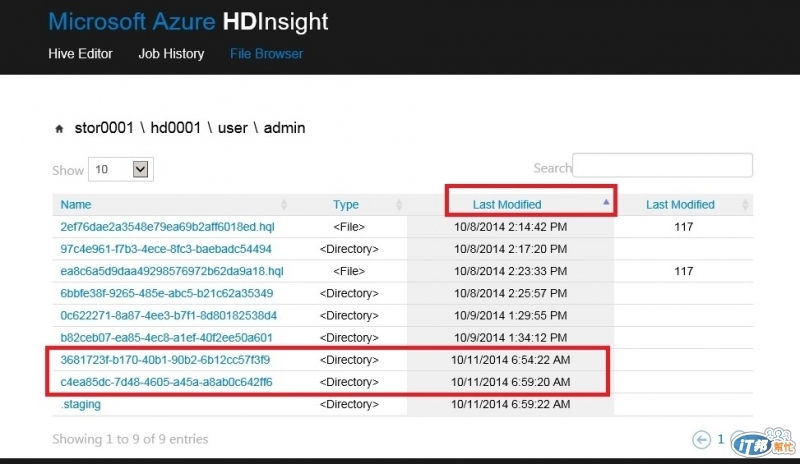Toggle sort arrows on rightmost Last Modified column

(x=745, y=205)
